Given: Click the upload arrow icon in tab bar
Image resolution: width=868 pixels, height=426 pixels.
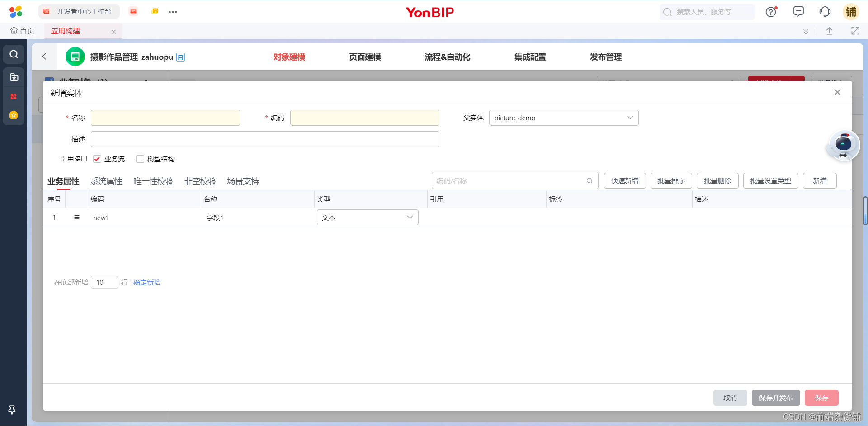Looking at the screenshot, I should [829, 31].
